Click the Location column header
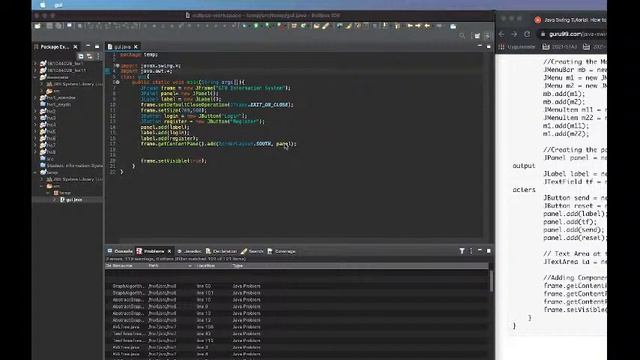This screenshot has height=360, width=640. [205, 266]
